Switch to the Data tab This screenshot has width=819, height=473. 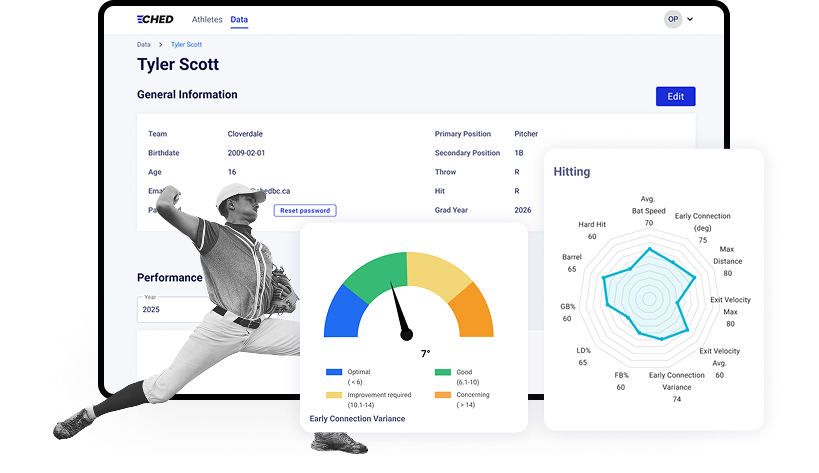coord(239,19)
